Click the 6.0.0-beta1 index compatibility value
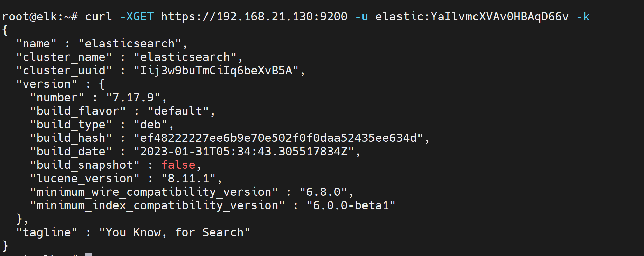 (x=351, y=205)
